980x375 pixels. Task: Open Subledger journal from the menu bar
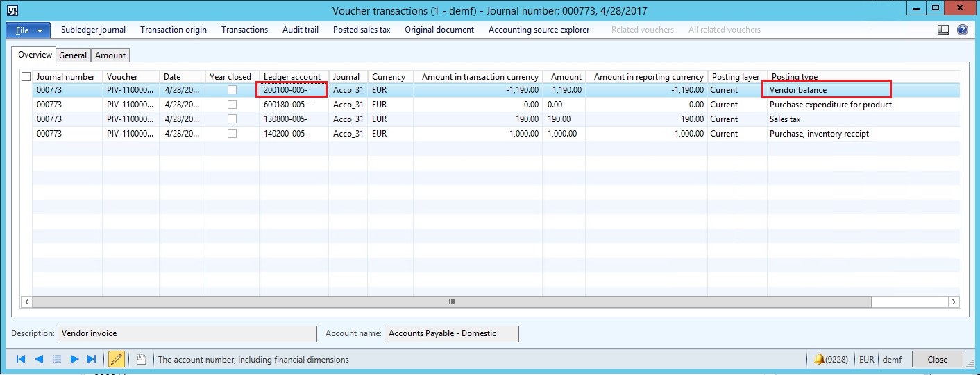(93, 30)
